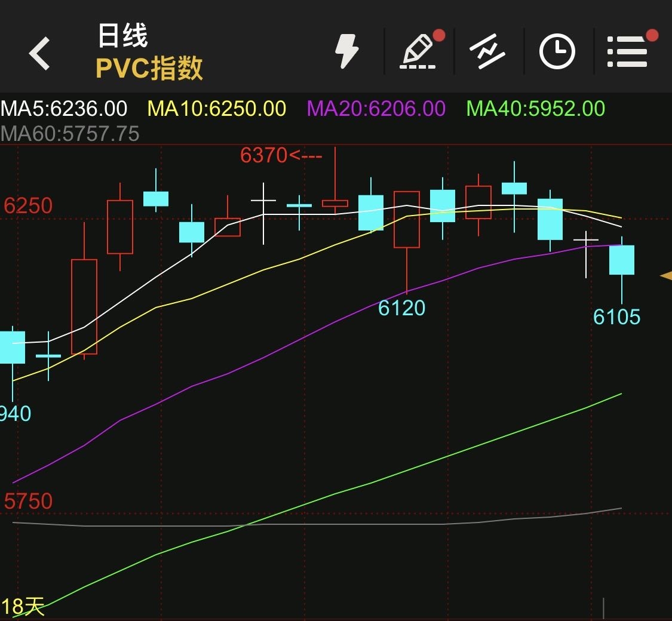Open the indicator chart-line icon
The height and width of the screenshot is (621, 672).
point(487,51)
